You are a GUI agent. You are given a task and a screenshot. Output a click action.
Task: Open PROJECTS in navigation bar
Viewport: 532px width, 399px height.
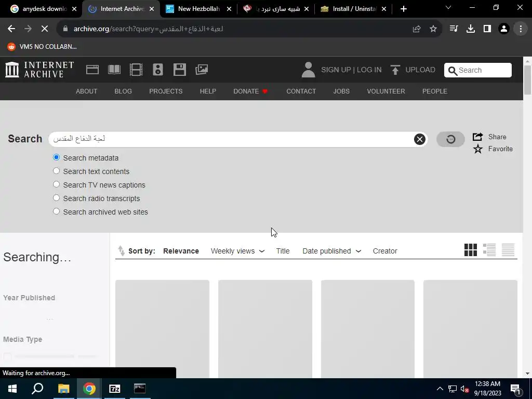(166, 91)
